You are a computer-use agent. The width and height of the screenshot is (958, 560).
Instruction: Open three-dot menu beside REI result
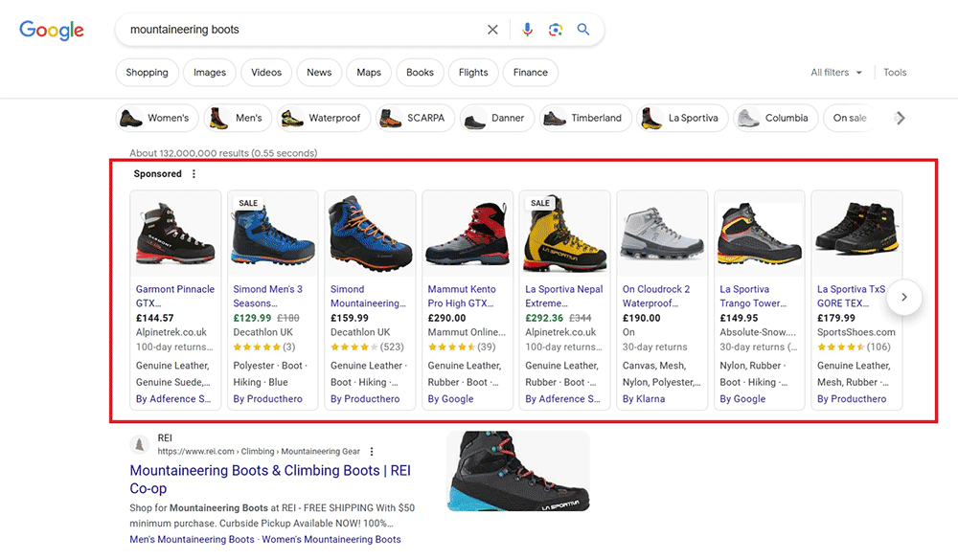click(x=373, y=452)
